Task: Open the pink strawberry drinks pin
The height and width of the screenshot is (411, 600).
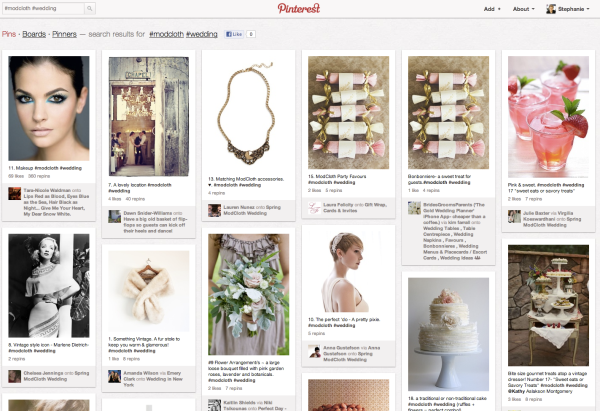Action: click(548, 117)
